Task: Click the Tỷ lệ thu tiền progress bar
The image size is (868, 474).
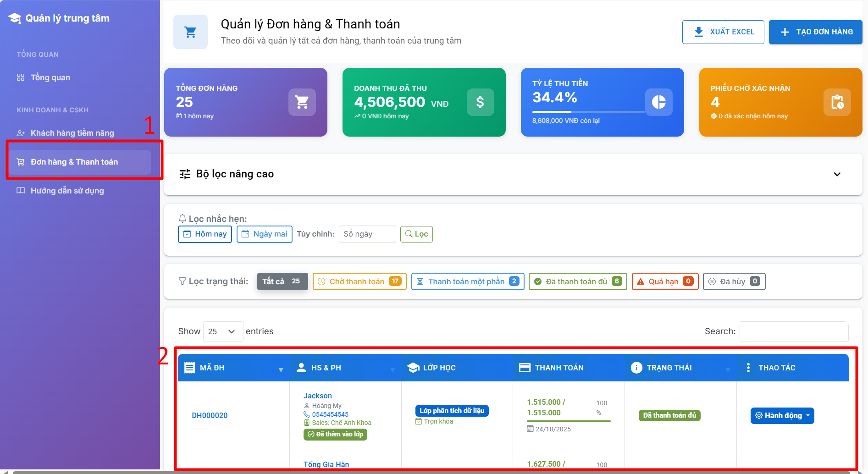Action: 588,112
